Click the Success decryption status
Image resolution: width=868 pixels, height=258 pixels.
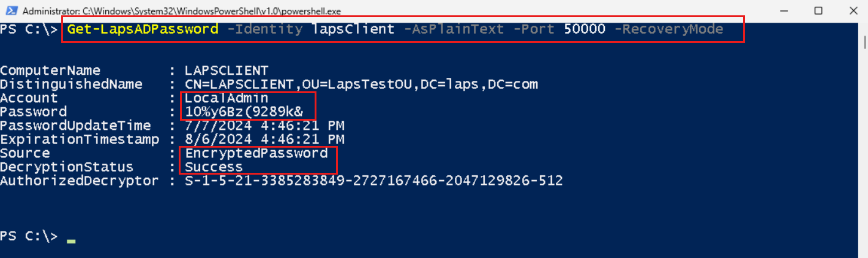[x=214, y=167]
